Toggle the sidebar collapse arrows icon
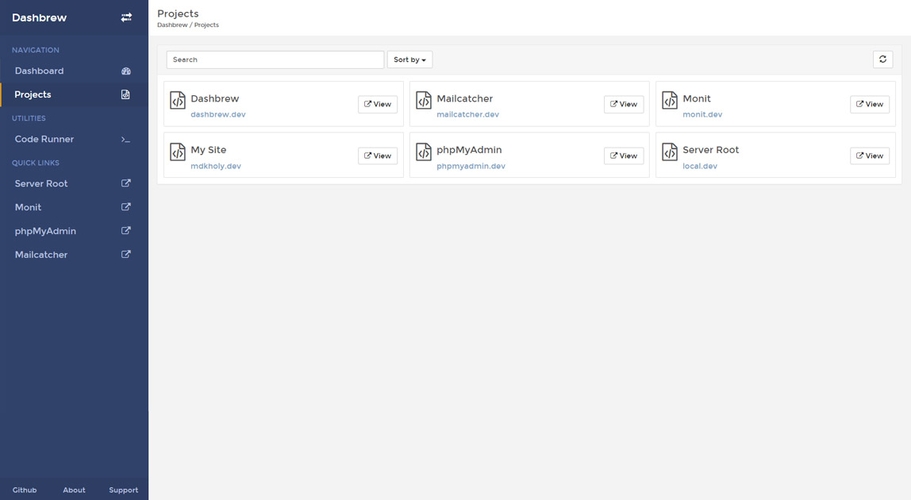Viewport: 911px width, 500px height. coord(126,17)
